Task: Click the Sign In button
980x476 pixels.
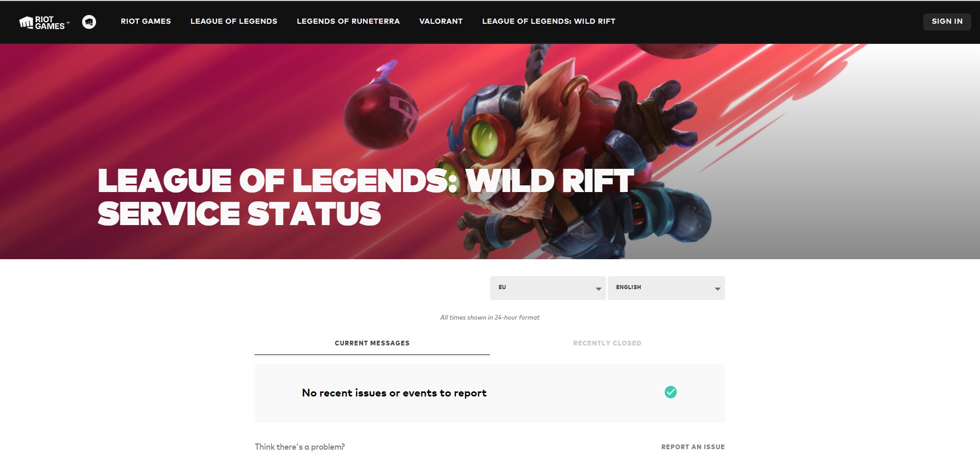Action: (x=947, y=21)
